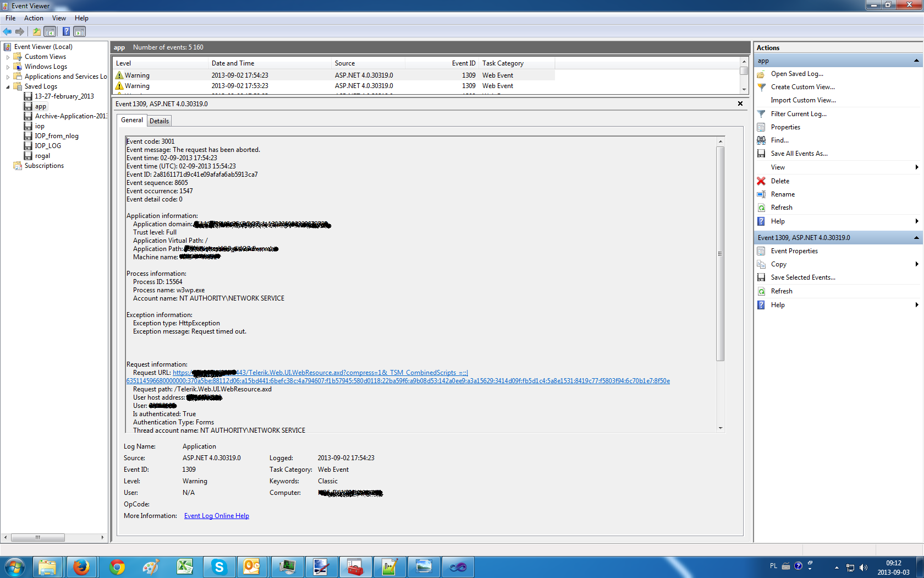Open Outlook from the taskbar
This screenshot has width=924, height=578.
(x=252, y=567)
